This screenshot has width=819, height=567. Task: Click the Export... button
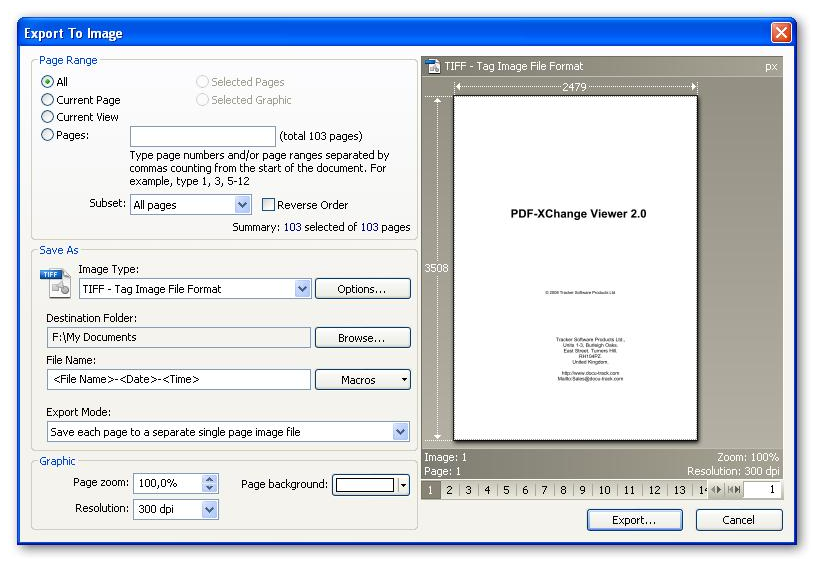[x=634, y=520]
